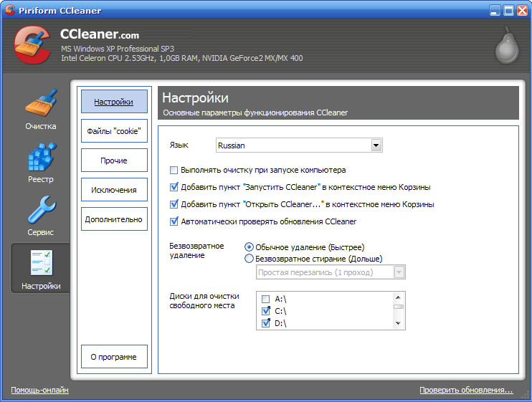Open the Реестр (Registry) cubes icon

pos(40,159)
